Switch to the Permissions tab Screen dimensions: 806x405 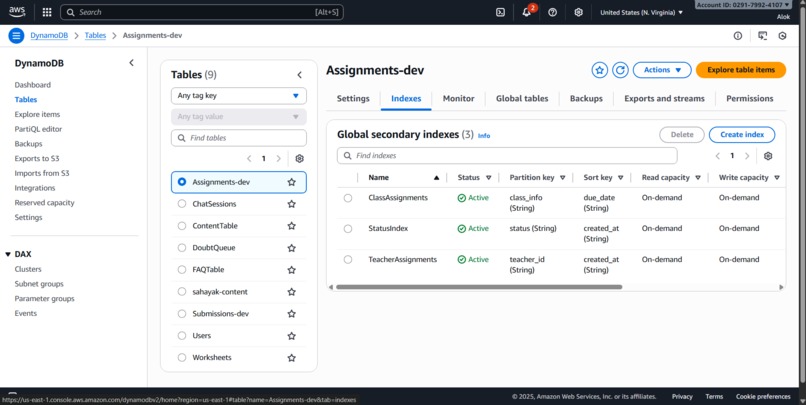750,99
